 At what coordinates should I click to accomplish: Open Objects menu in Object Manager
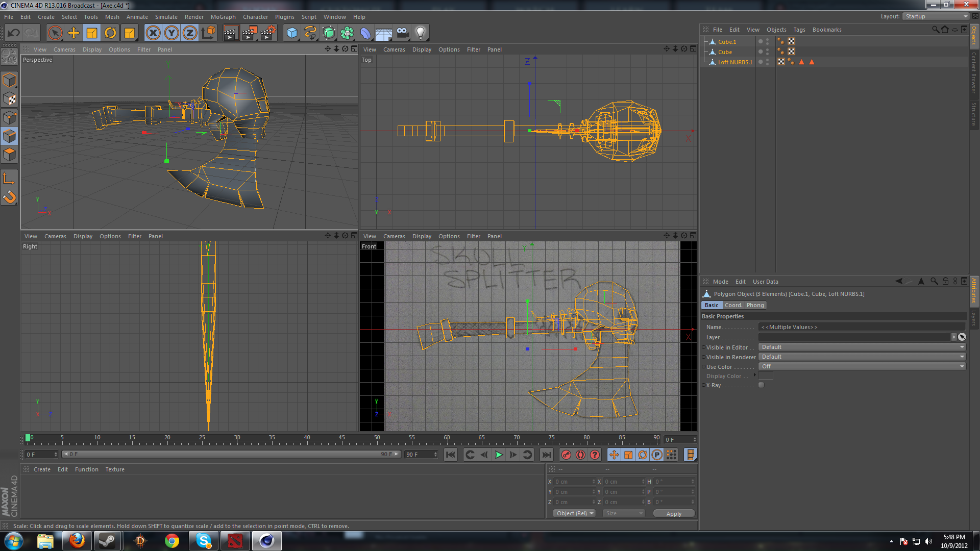pyautogui.click(x=776, y=30)
